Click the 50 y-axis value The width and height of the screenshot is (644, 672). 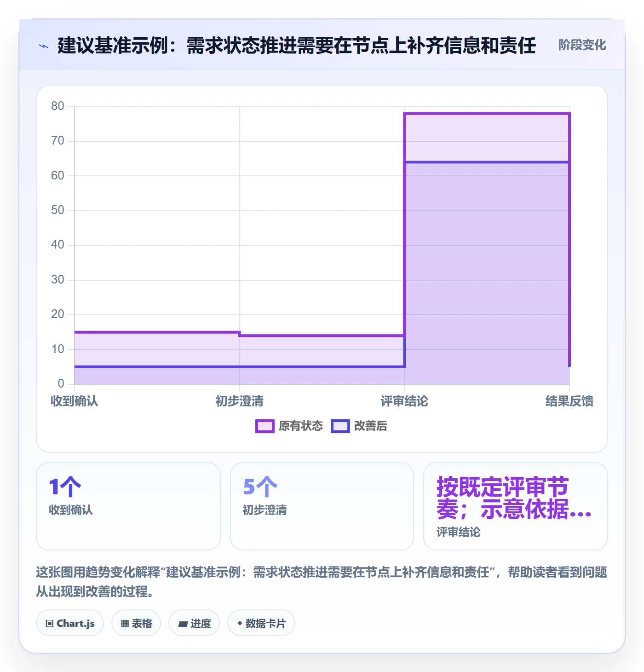(57, 210)
